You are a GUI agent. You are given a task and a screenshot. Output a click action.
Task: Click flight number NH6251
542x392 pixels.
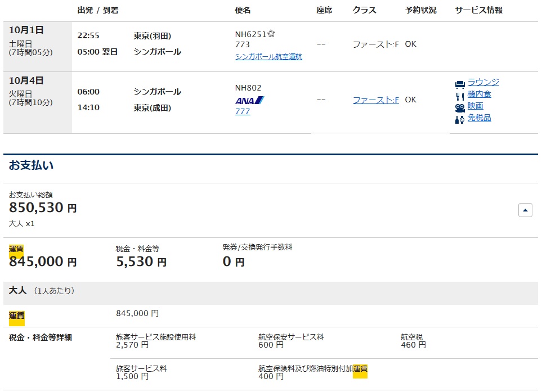[x=250, y=34]
